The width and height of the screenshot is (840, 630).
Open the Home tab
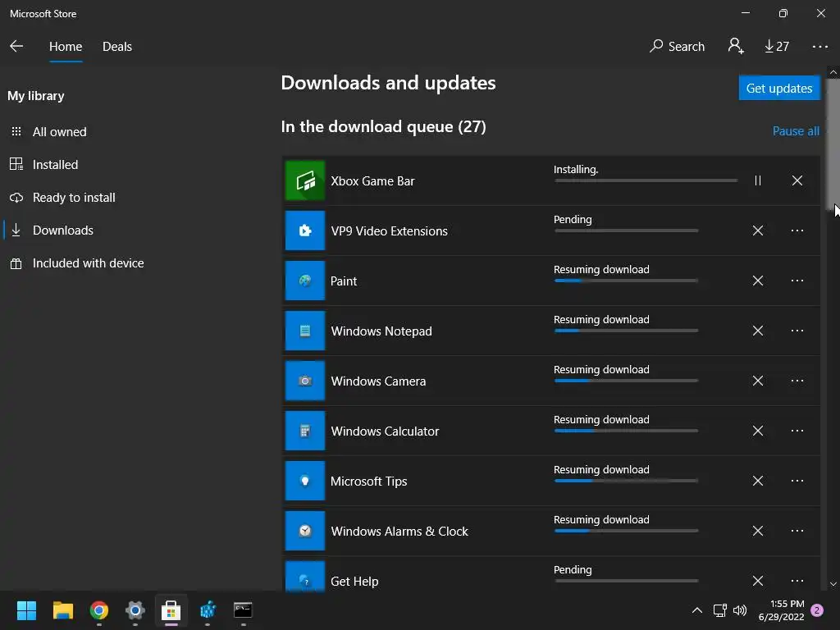[x=66, y=47]
